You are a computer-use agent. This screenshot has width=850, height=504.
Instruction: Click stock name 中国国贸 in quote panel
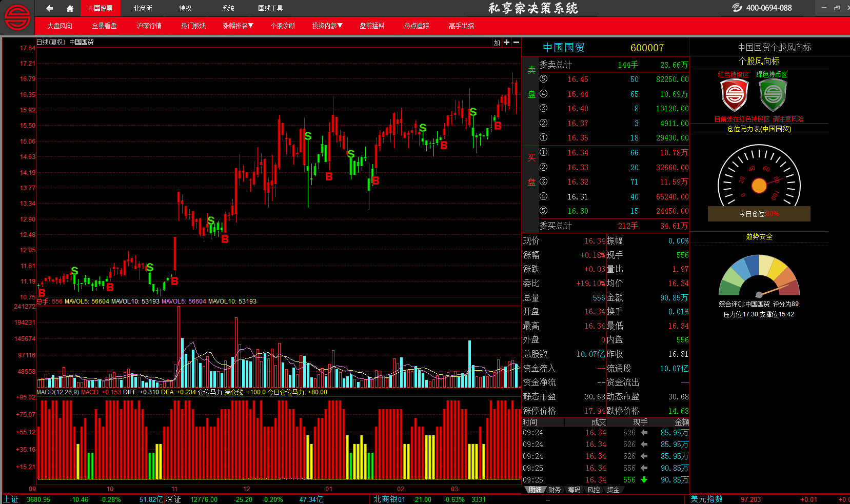[564, 48]
